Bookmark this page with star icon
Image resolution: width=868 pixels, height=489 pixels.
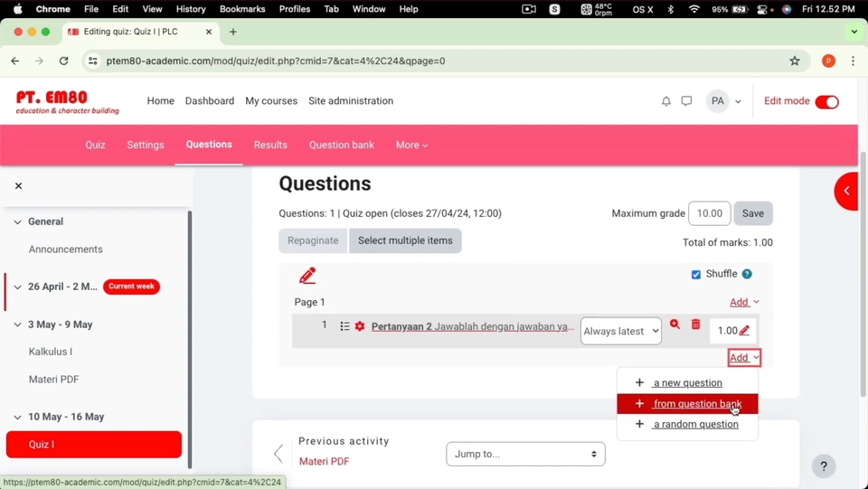(795, 61)
